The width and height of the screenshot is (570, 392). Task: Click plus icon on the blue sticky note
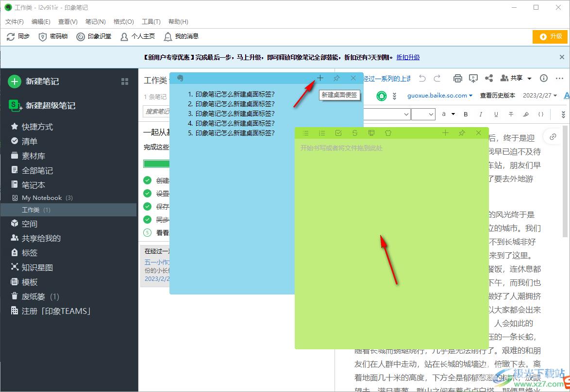point(320,78)
